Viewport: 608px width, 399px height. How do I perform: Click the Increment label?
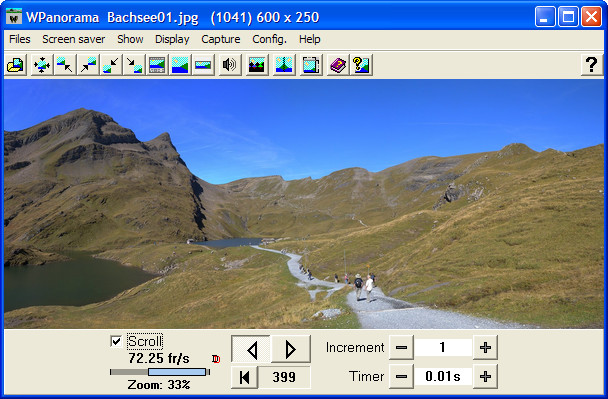point(355,347)
